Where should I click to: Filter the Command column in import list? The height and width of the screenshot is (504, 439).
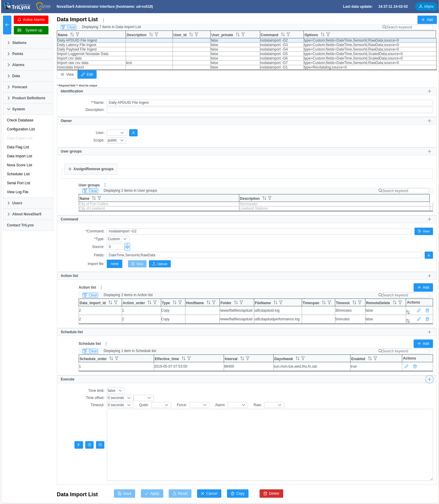(288, 35)
